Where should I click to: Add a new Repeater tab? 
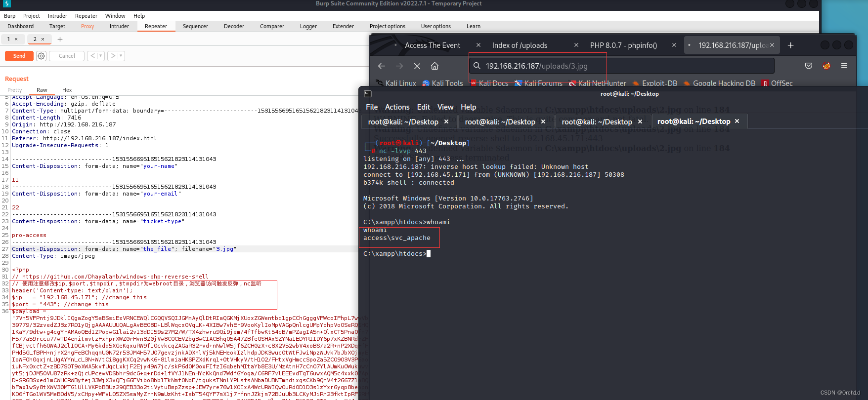point(60,39)
